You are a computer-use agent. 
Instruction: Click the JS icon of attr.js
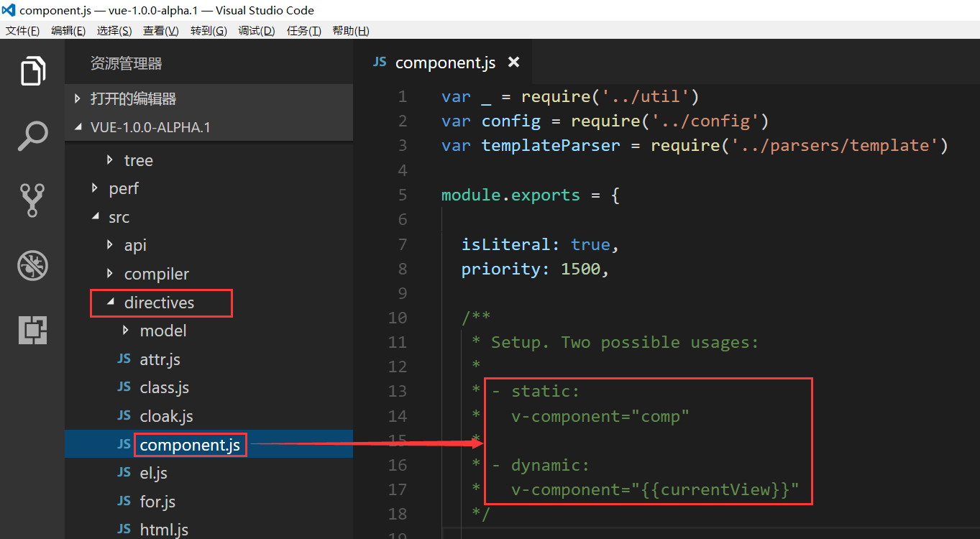(124, 359)
